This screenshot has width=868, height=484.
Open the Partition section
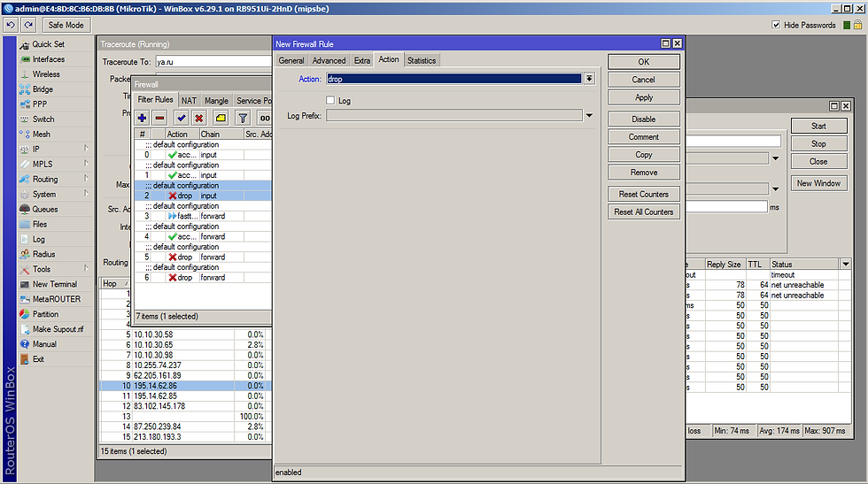[x=45, y=313]
